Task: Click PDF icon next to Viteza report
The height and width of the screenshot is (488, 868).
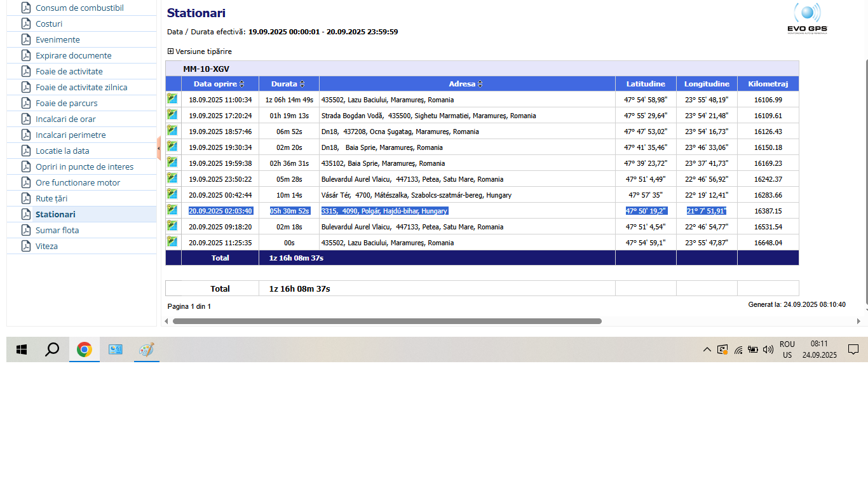Action: [x=26, y=246]
